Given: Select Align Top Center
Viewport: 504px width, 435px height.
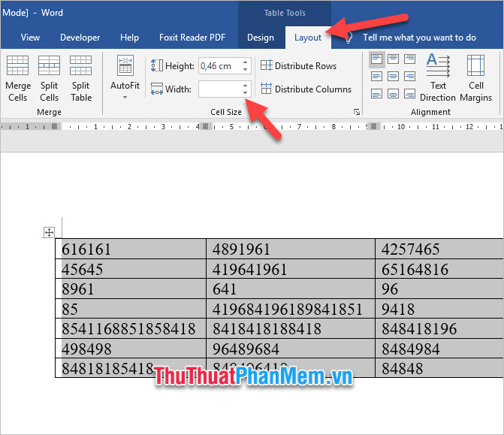Looking at the screenshot, I should click(393, 59).
